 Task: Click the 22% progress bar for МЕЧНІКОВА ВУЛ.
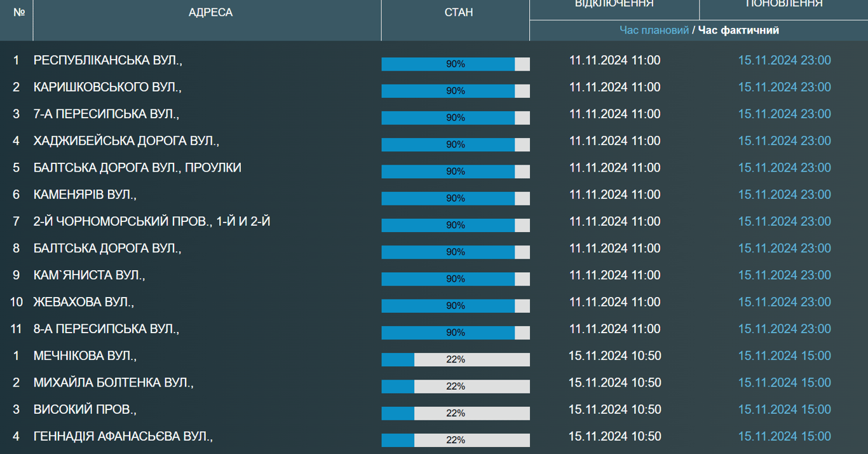pyautogui.click(x=455, y=359)
